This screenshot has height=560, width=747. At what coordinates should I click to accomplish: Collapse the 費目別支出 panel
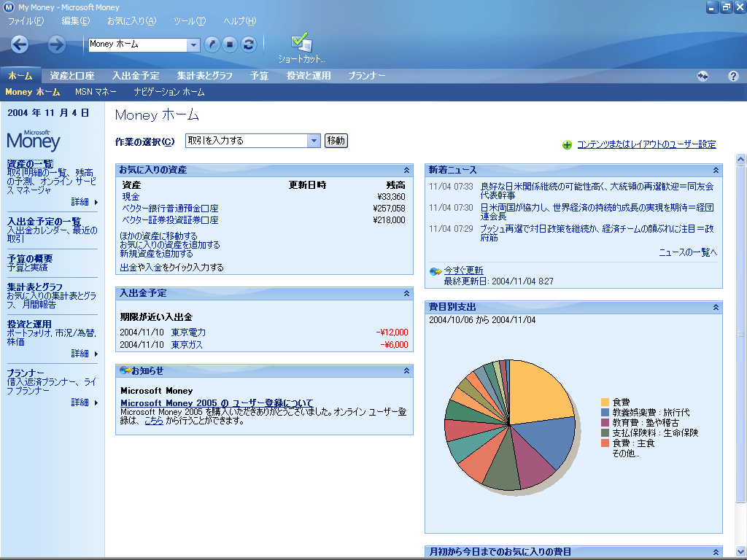(716, 307)
